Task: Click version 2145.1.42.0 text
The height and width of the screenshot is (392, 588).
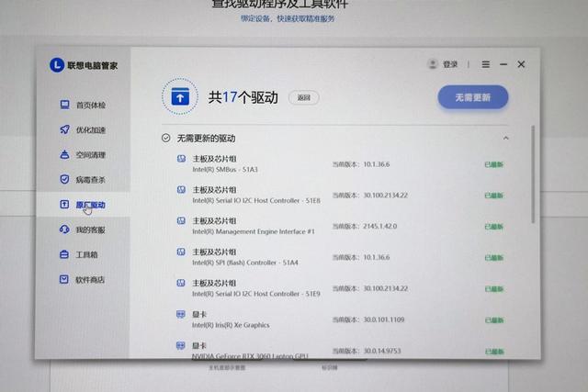Action: pos(379,227)
